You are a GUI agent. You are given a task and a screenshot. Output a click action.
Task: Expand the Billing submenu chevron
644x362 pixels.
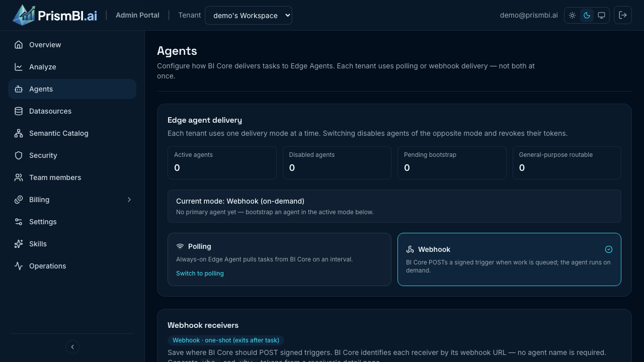pos(129,200)
